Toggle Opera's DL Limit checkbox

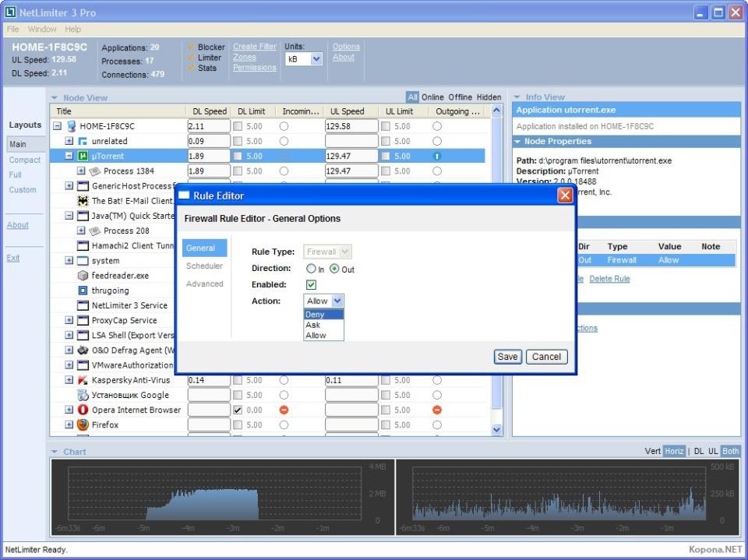click(238, 410)
